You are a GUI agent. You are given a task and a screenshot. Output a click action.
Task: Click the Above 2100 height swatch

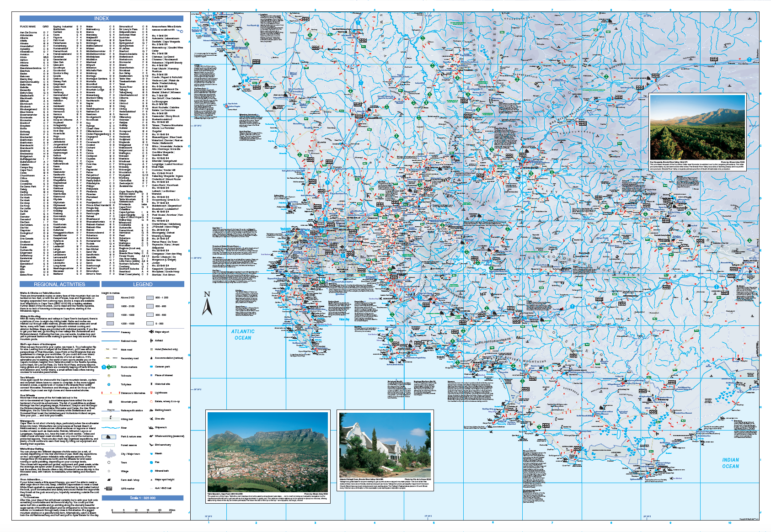click(110, 298)
